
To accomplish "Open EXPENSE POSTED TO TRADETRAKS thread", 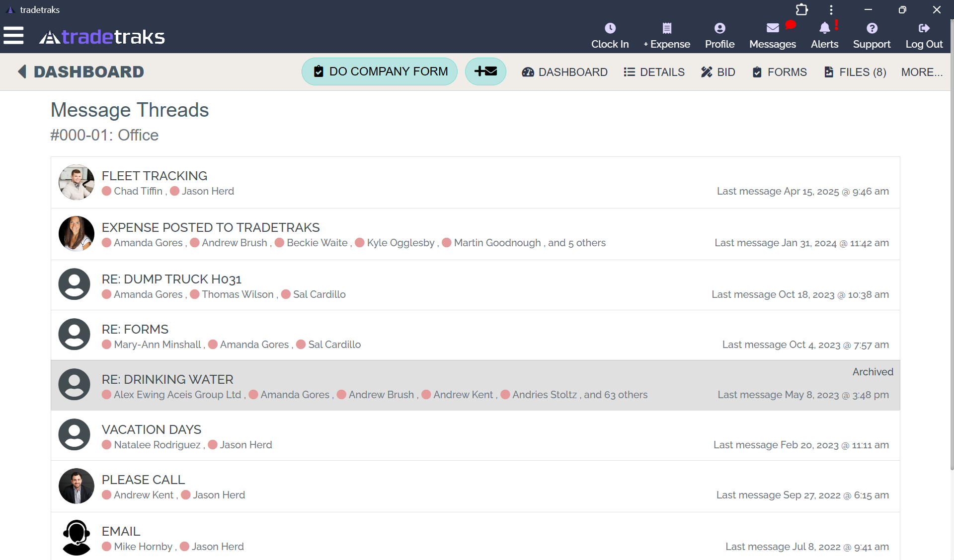I will [x=475, y=234].
